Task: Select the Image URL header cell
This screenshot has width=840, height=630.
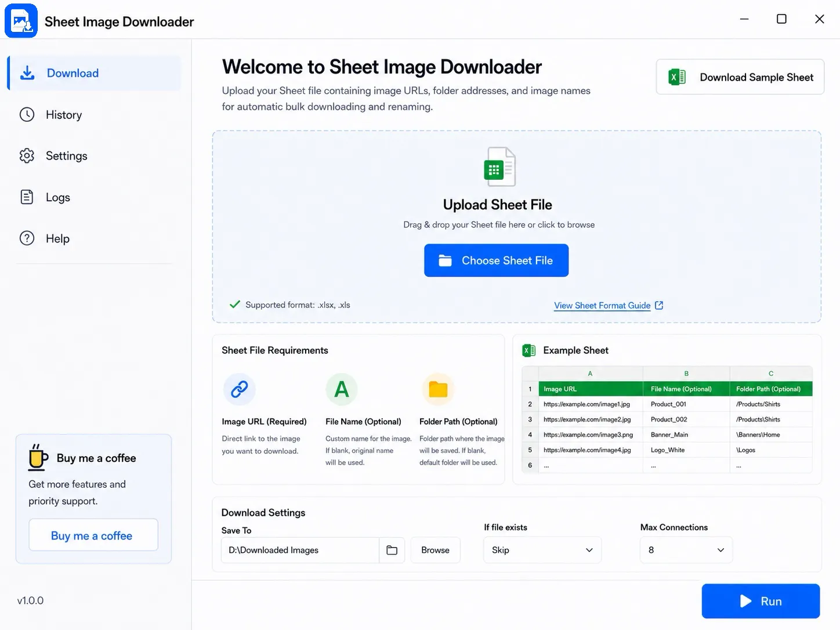Action: 591,389
